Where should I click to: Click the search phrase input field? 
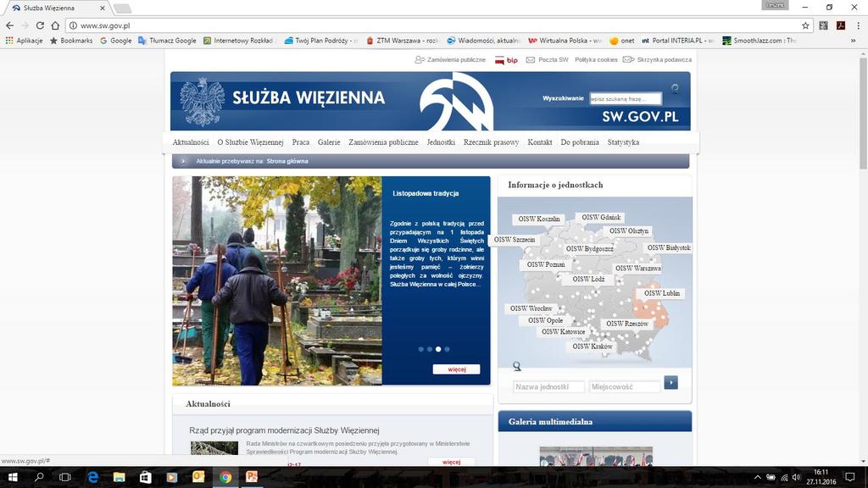coord(625,98)
